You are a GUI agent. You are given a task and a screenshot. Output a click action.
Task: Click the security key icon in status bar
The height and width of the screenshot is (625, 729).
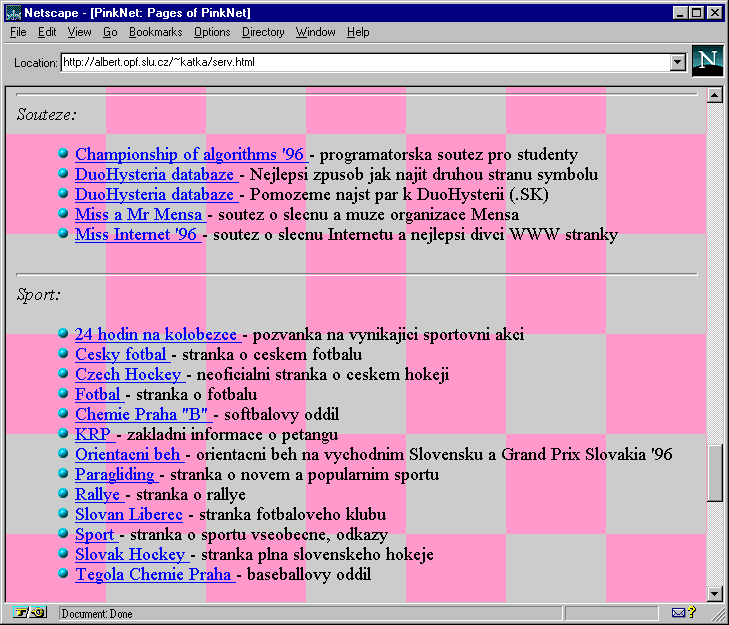click(31, 613)
